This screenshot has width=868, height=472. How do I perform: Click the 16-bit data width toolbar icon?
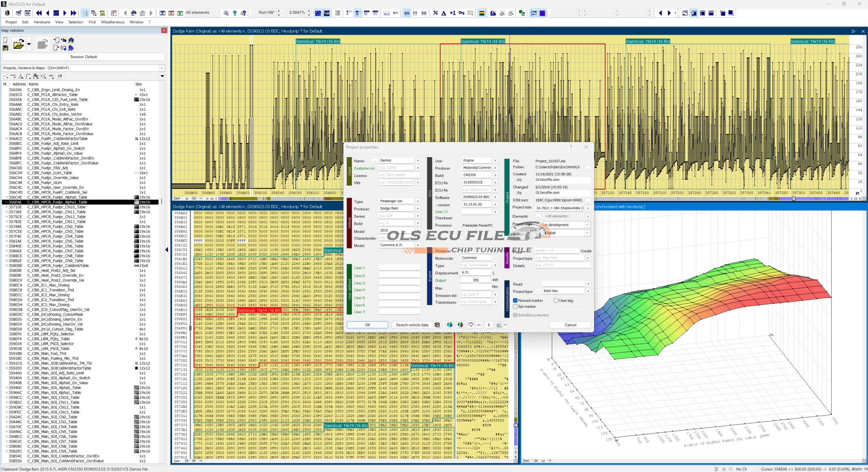point(357,13)
